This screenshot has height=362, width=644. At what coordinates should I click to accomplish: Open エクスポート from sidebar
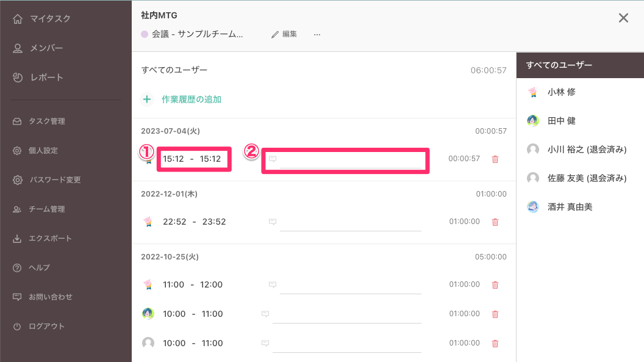[50, 239]
